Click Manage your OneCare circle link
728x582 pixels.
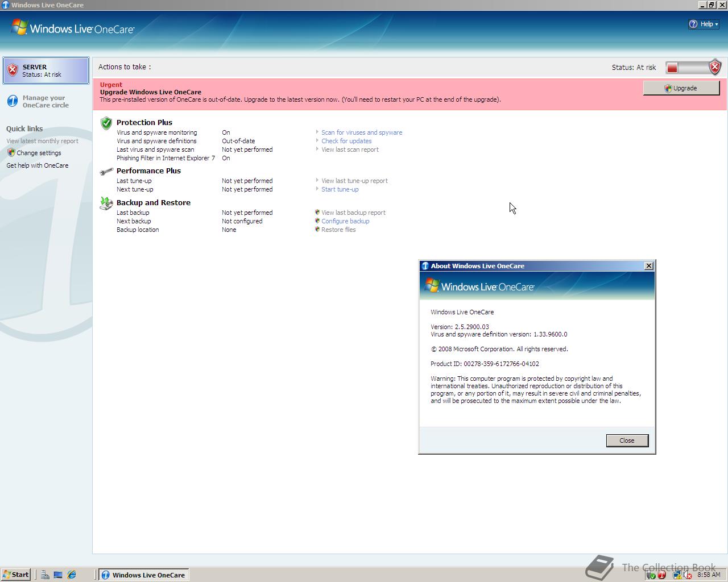[45, 101]
